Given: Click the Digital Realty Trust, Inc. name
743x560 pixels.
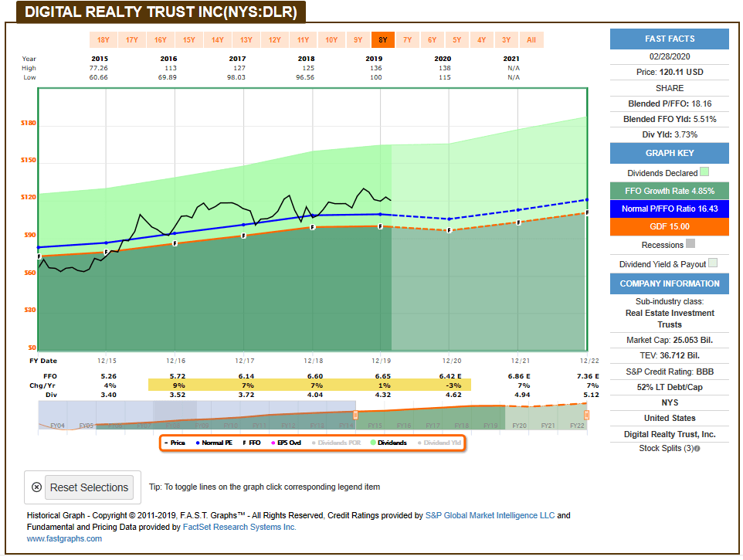Looking at the screenshot, I should pyautogui.click(x=669, y=434).
